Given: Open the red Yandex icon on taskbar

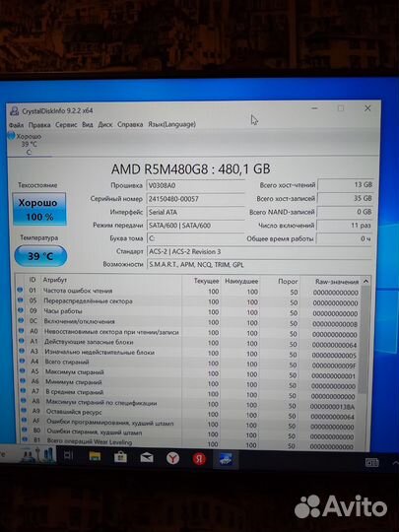Looking at the screenshot, I should [x=199, y=459].
